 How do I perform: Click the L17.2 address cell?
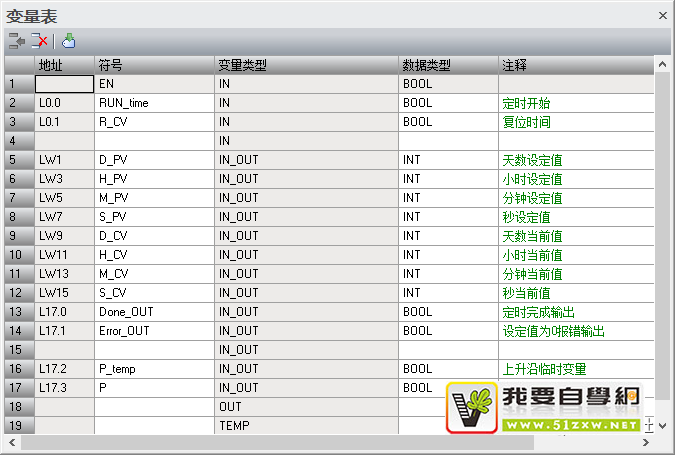point(64,369)
